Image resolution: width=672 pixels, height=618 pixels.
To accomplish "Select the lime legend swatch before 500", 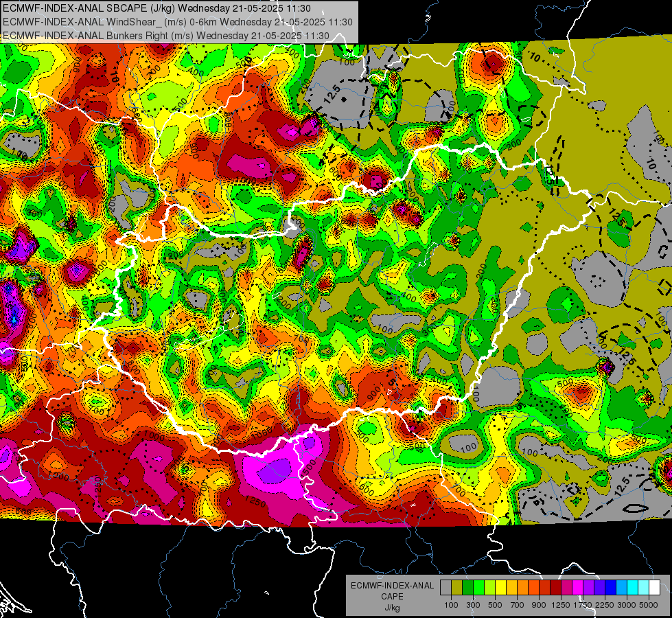I will 490,588.
